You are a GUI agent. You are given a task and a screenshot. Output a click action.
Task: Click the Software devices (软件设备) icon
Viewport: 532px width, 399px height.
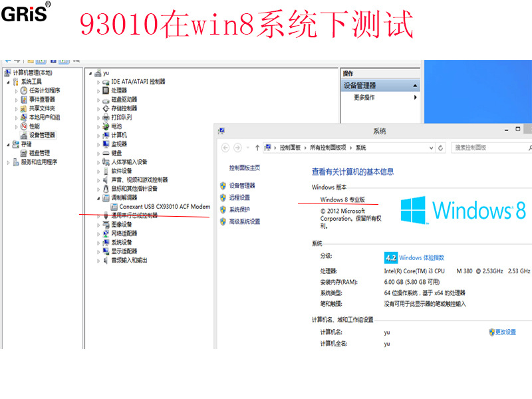[x=106, y=171]
